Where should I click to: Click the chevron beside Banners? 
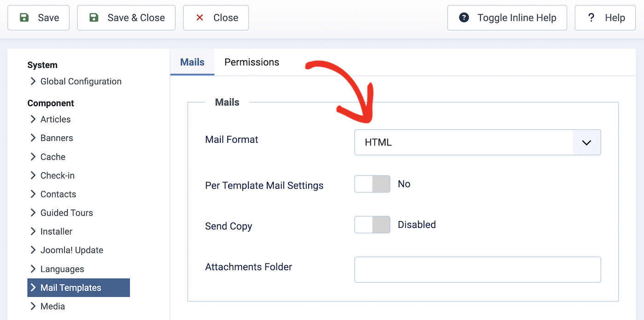tap(33, 137)
